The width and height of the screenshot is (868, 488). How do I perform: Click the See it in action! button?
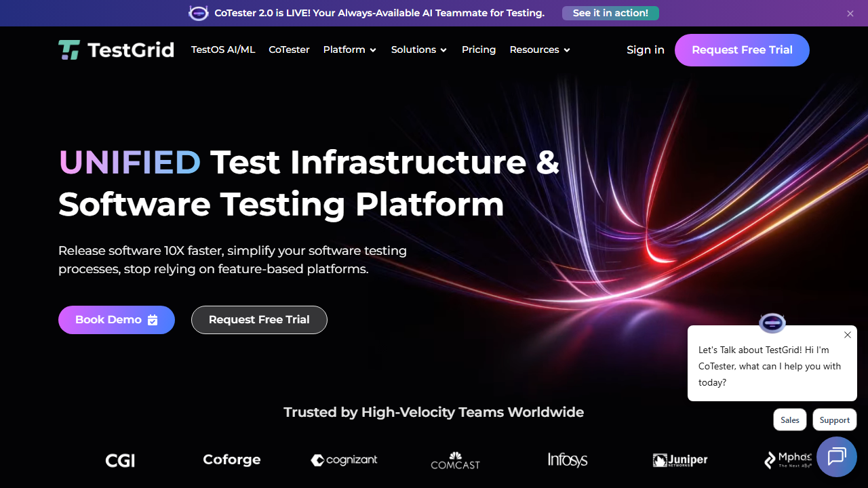tap(610, 13)
